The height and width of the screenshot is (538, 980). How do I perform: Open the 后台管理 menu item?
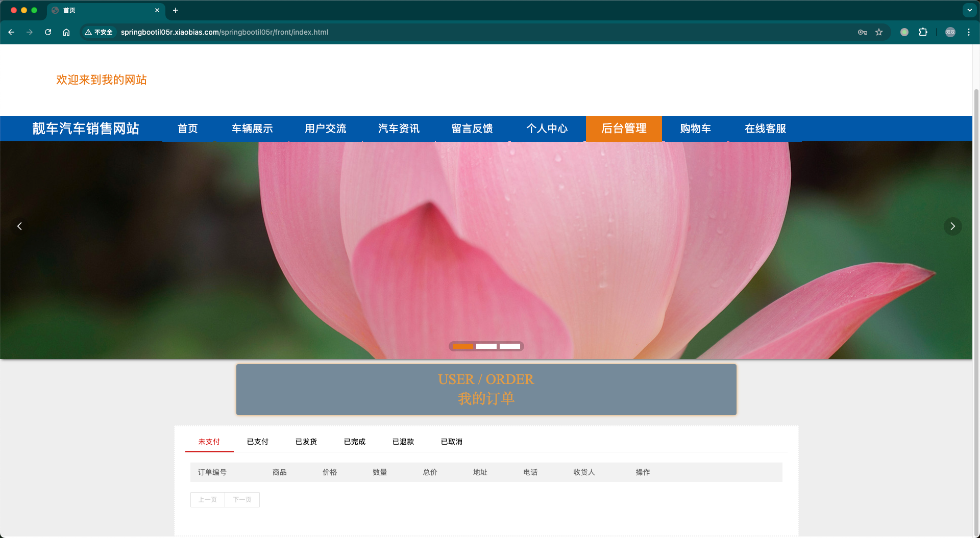624,129
